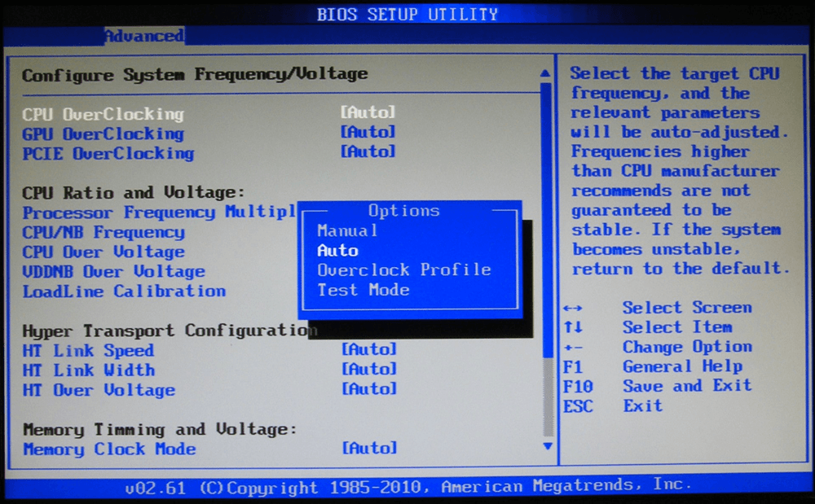815x504 pixels.
Task: Click the F10 Save and Exit hint
Action: point(657,386)
